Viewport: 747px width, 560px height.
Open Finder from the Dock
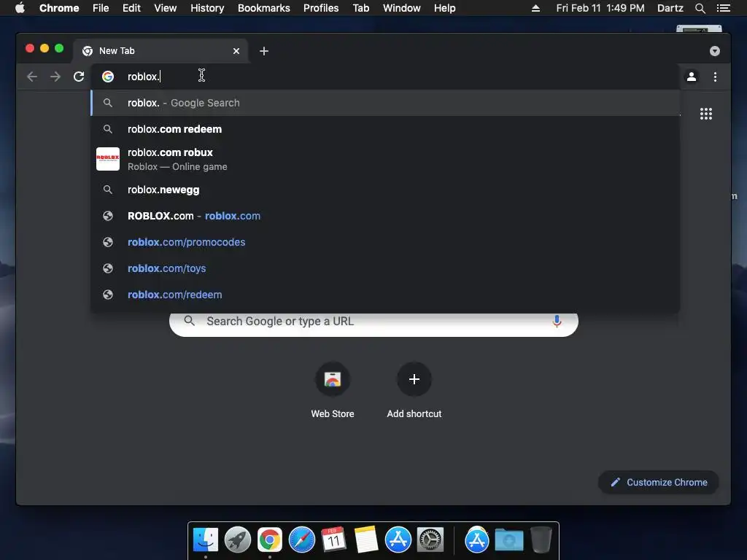(x=206, y=540)
